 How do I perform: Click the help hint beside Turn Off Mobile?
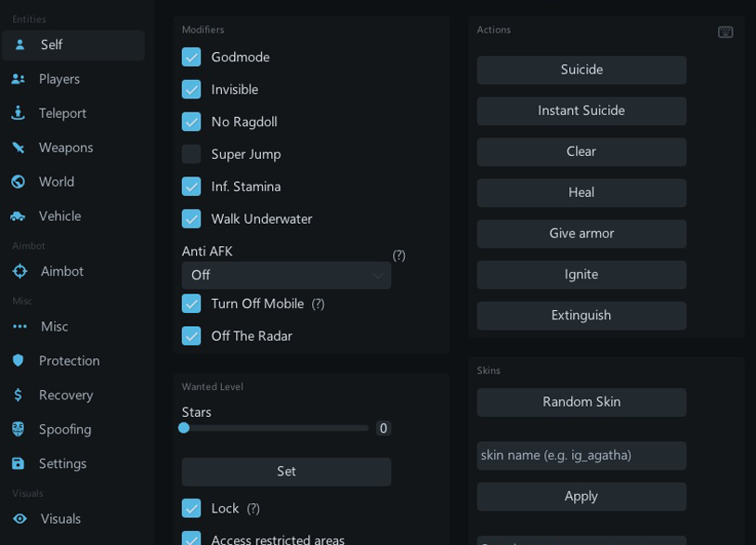tap(318, 304)
